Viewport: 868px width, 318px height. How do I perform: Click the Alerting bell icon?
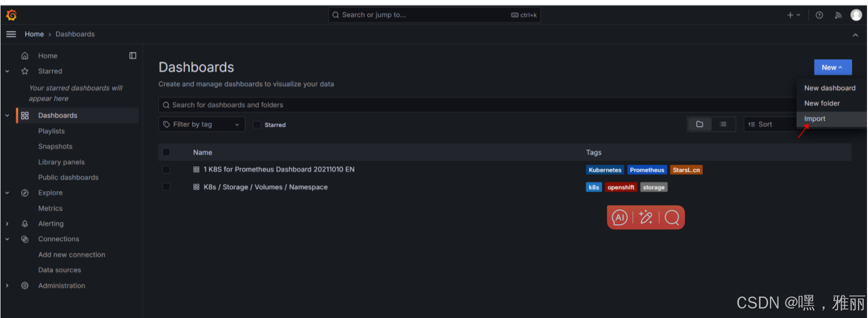pos(25,224)
